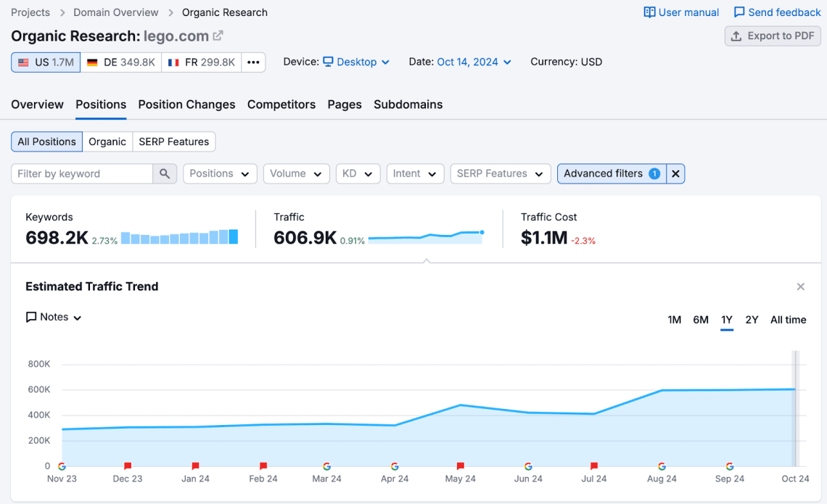Click in the Filter by keyword field
The height and width of the screenshot is (504, 827).
coord(82,173)
